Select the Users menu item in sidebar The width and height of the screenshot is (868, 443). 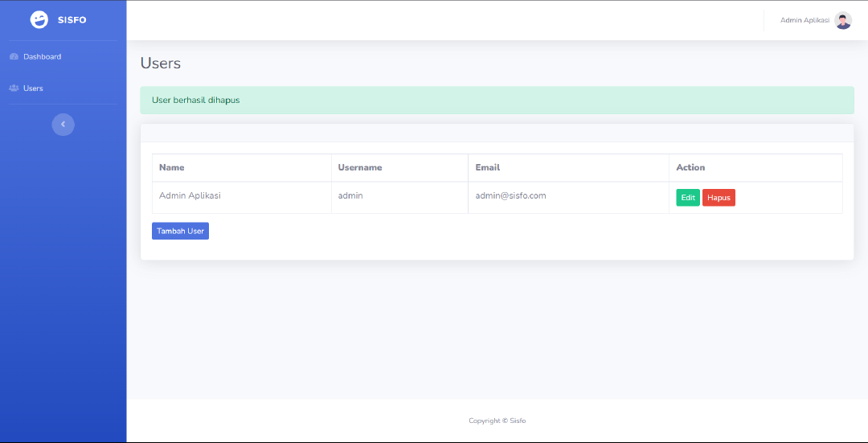(x=33, y=88)
